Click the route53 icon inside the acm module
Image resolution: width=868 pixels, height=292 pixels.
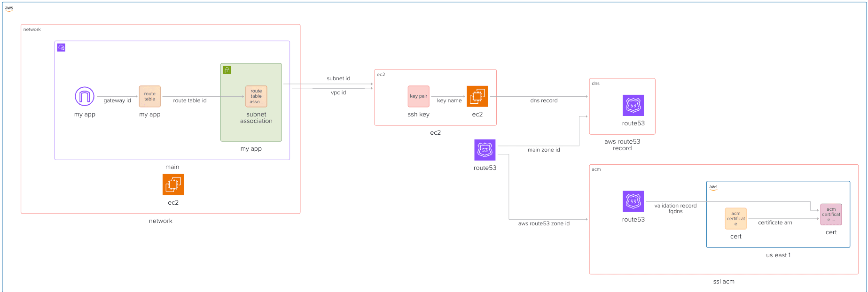pyautogui.click(x=633, y=201)
